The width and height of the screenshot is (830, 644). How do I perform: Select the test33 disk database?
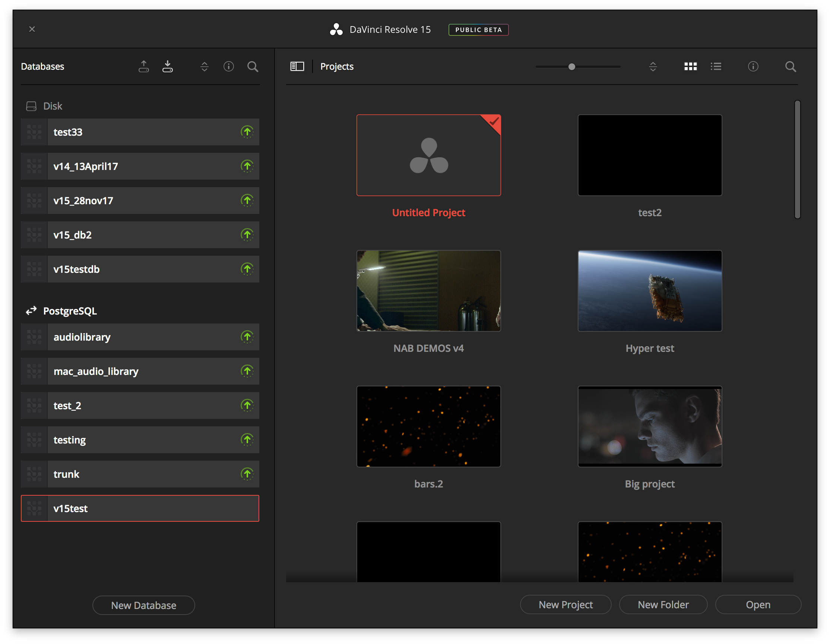(140, 132)
